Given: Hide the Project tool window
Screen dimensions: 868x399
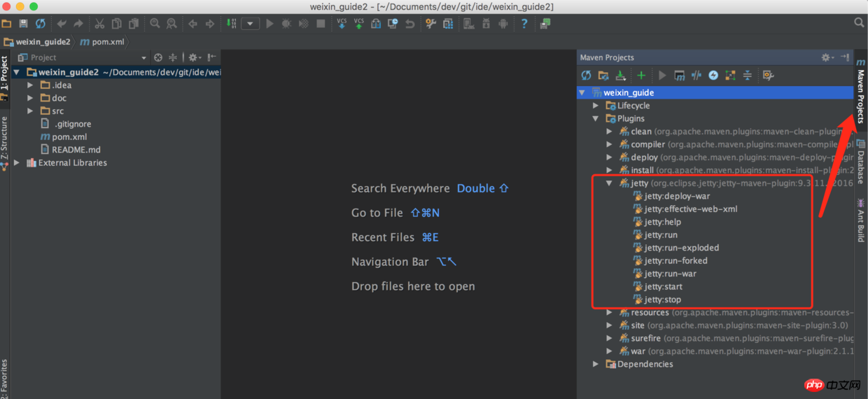Looking at the screenshot, I should (211, 57).
